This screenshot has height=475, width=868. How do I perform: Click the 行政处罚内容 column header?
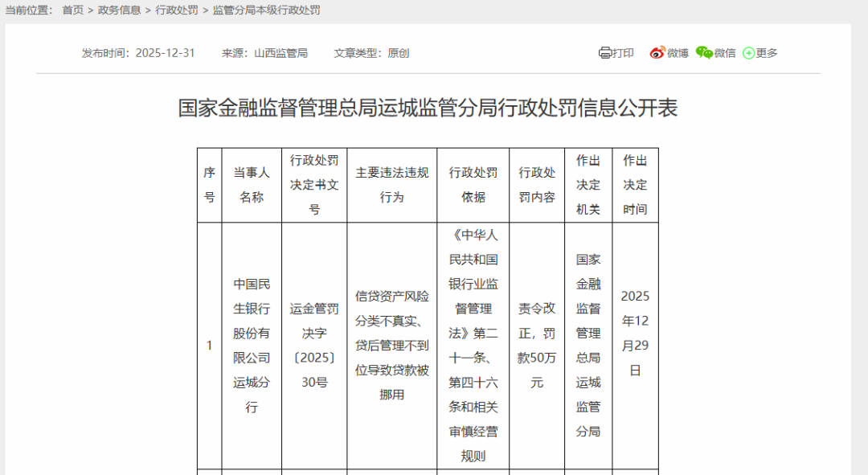point(536,185)
